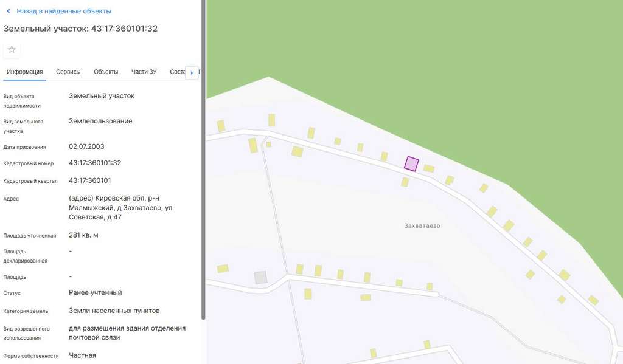Click the back chevron arrow icon
The image size is (623, 364).
tap(9, 11)
